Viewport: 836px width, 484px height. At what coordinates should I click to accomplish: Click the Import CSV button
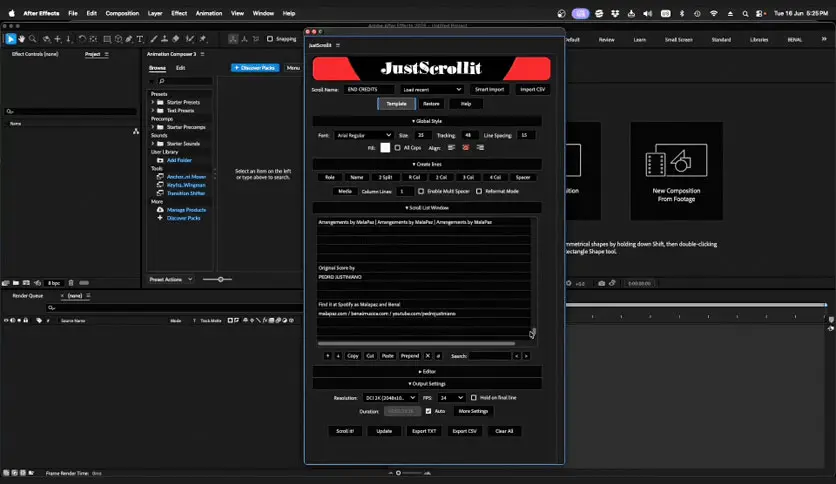pyautogui.click(x=533, y=90)
